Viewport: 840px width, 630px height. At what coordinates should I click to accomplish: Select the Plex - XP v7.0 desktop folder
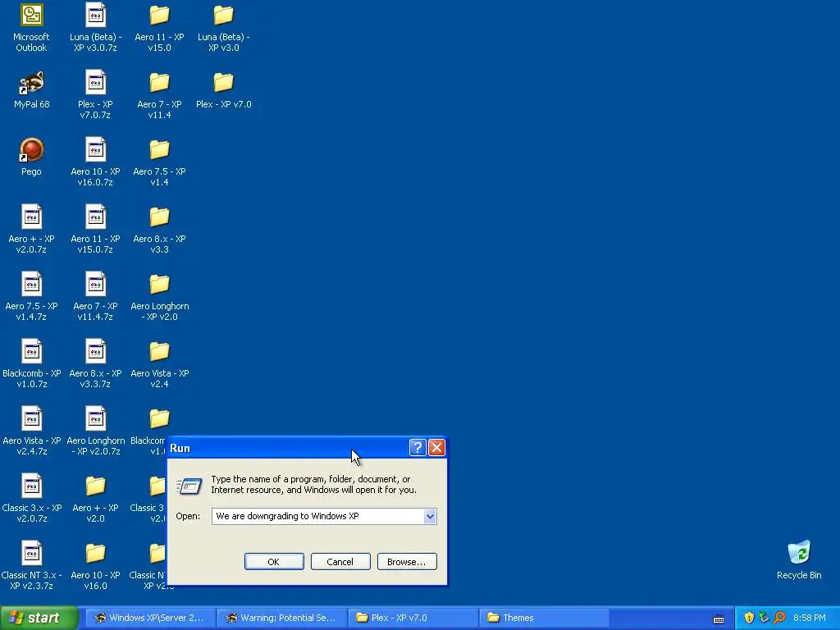(223, 90)
